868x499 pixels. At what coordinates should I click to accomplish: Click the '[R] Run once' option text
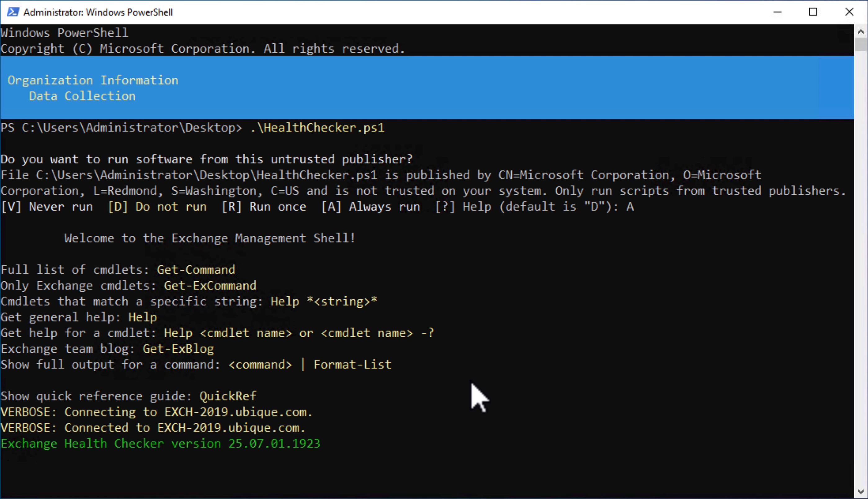click(264, 207)
